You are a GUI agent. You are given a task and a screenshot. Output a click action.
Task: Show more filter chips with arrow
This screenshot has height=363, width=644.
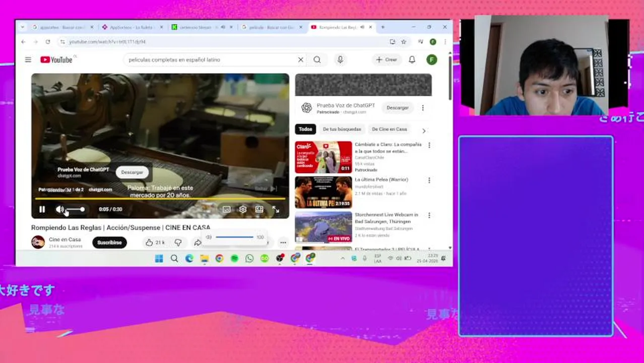click(423, 131)
